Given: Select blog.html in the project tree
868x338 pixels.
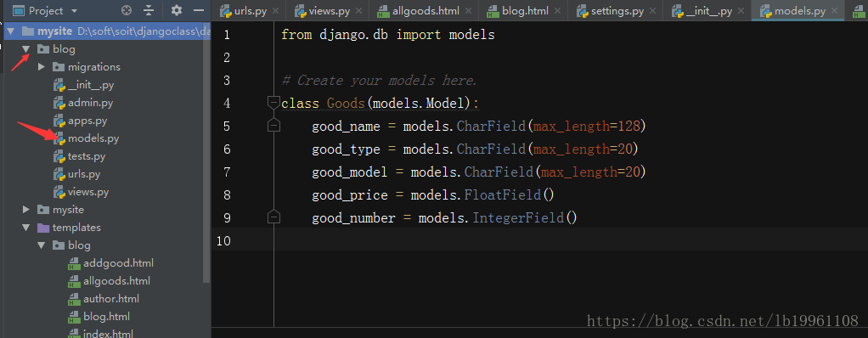Looking at the screenshot, I should [107, 317].
